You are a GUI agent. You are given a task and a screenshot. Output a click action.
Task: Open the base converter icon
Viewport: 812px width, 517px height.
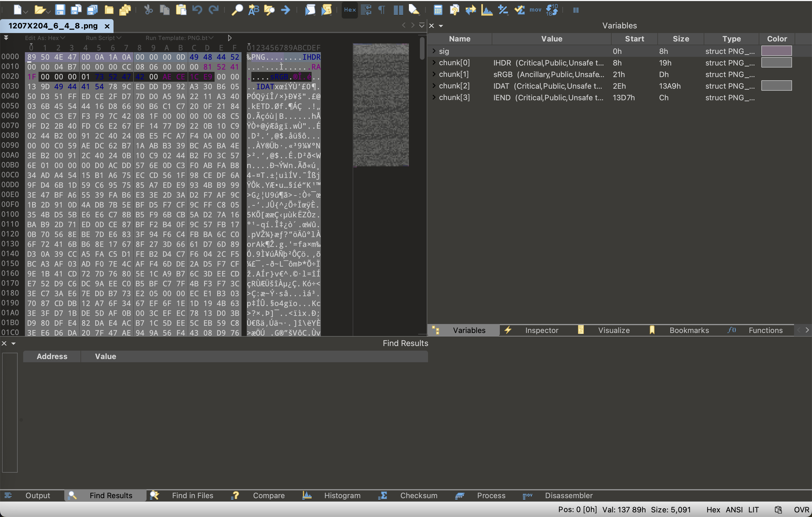(552, 10)
